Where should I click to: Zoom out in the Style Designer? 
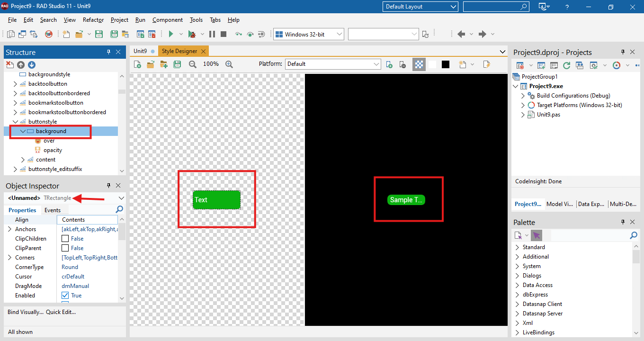[193, 64]
